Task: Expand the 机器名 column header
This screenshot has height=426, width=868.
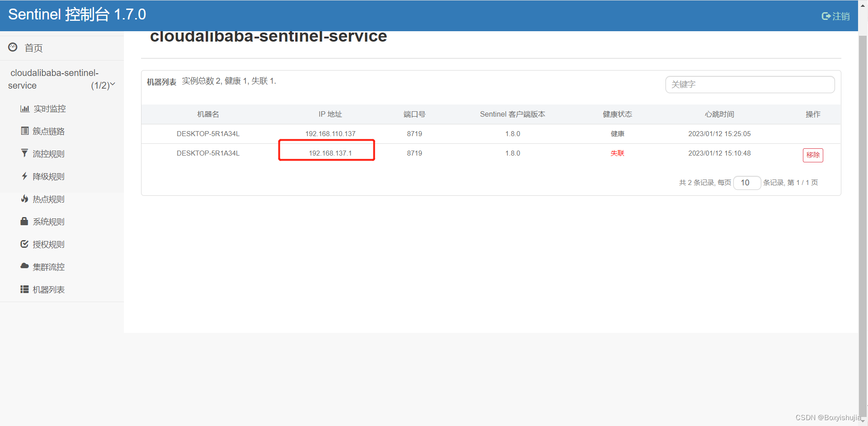Action: pos(208,114)
